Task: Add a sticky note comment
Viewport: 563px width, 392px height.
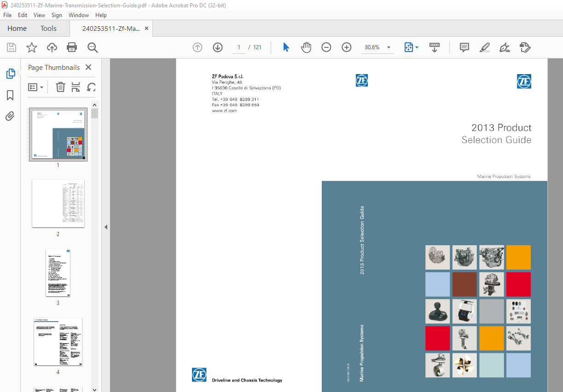Action: [x=464, y=47]
